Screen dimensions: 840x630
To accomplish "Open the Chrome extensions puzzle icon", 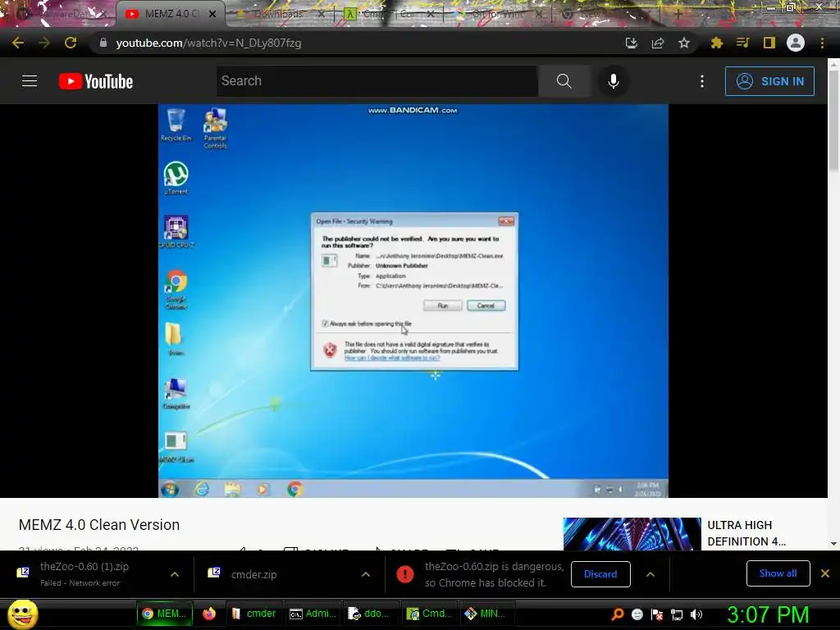I will coord(717,43).
